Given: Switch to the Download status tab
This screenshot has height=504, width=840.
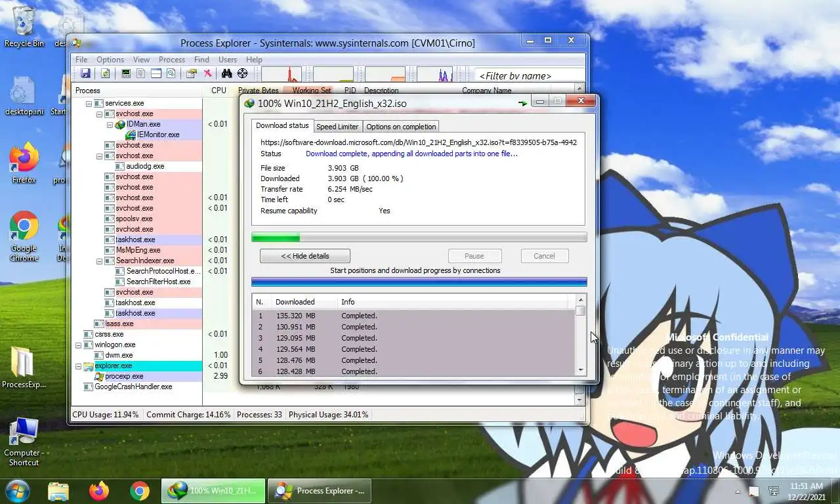Looking at the screenshot, I should tap(282, 125).
